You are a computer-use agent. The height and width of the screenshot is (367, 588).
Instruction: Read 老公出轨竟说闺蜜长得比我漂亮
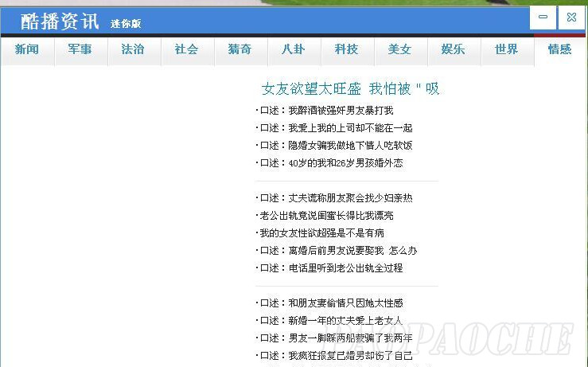point(326,216)
